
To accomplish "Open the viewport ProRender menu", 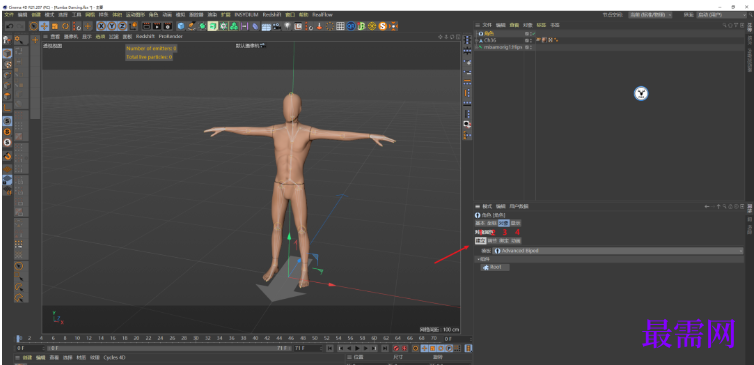I will pyautogui.click(x=171, y=37).
